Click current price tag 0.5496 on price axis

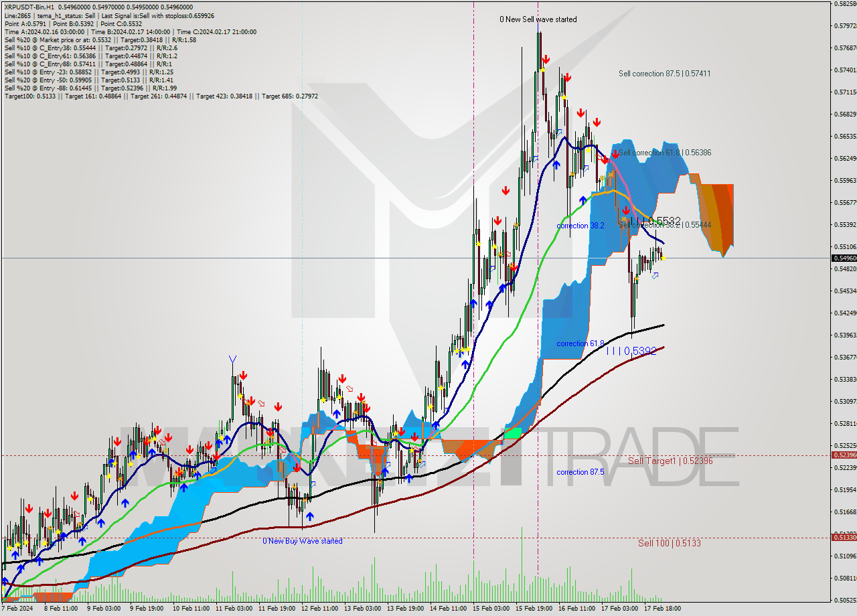click(x=844, y=258)
